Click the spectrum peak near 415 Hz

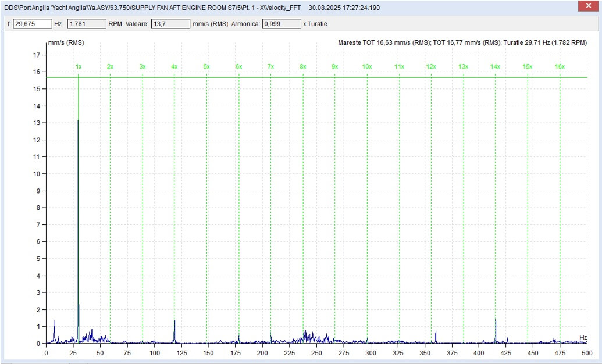coord(496,320)
